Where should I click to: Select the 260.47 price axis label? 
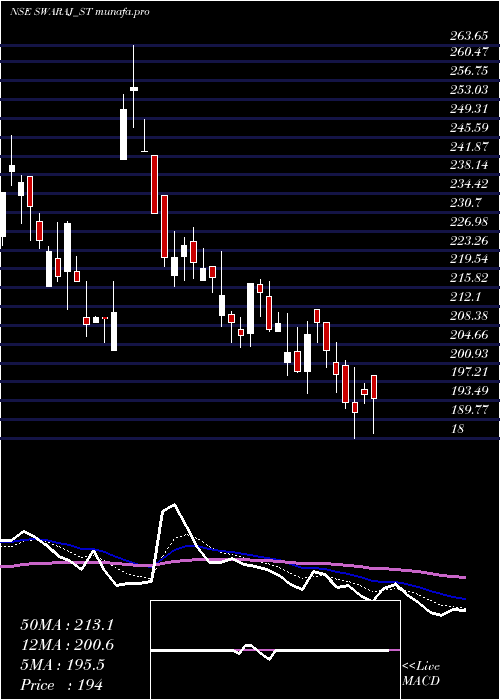pyautogui.click(x=469, y=52)
